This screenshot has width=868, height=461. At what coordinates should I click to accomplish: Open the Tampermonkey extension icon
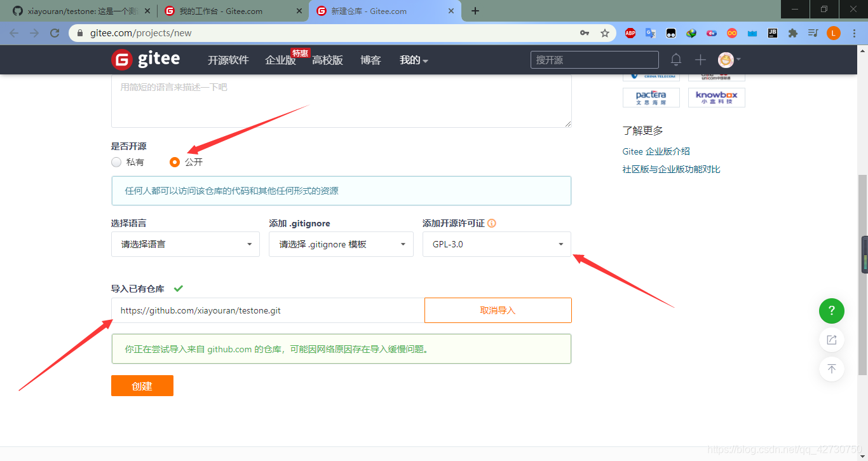671,33
